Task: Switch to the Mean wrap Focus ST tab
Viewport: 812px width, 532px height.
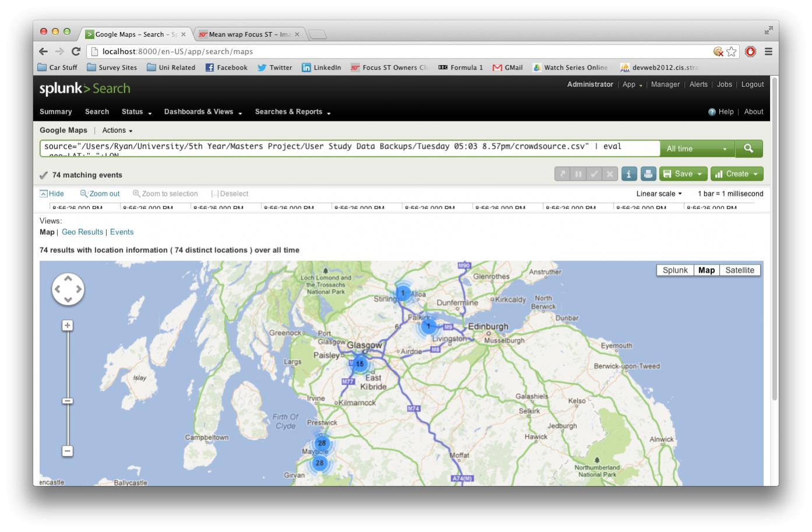Action: (248, 34)
